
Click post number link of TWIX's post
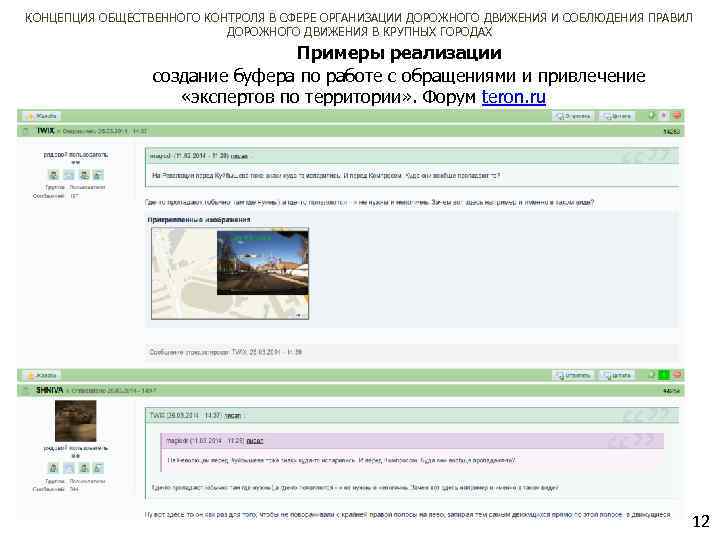[672, 132]
